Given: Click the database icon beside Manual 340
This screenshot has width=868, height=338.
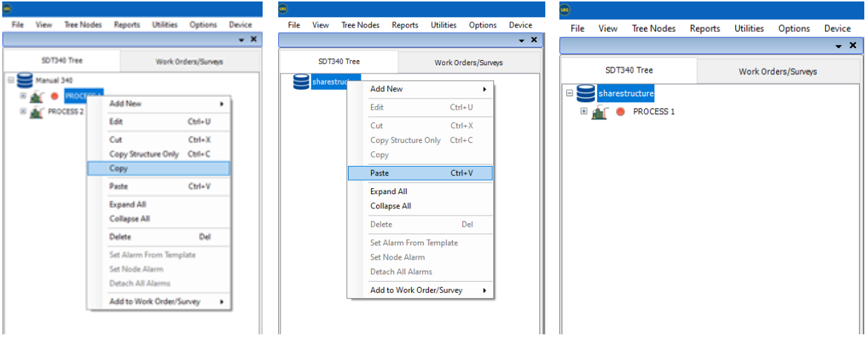Looking at the screenshot, I should 24,80.
